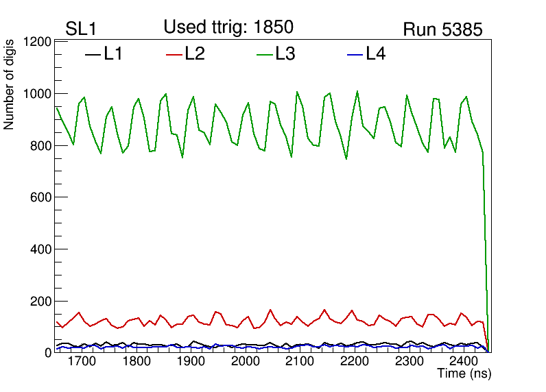Click the 'Used ttrig: 1850' plot title
The width and height of the screenshot is (546, 392).
point(228,27)
